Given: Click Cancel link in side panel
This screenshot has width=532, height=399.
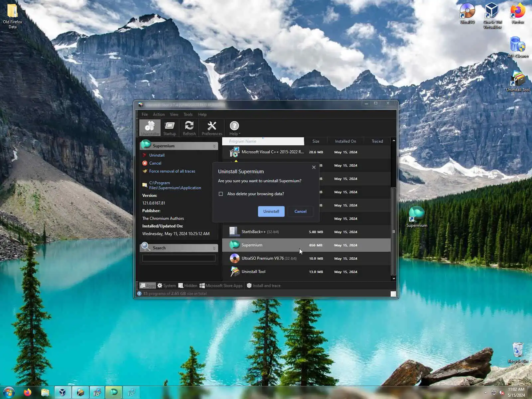Looking at the screenshot, I should click(x=155, y=163).
